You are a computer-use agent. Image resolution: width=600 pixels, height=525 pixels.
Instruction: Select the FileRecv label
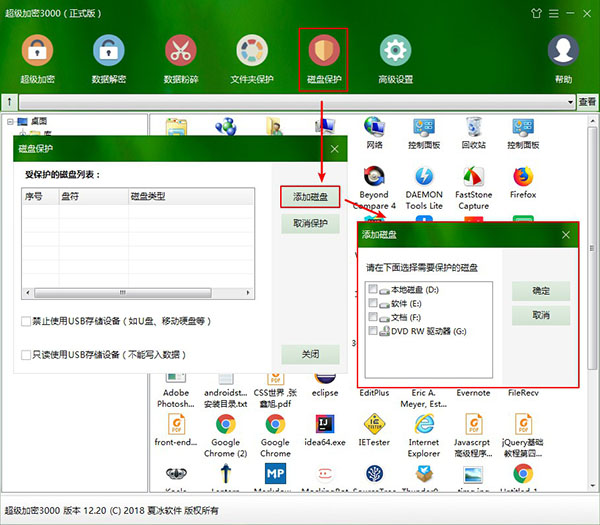[x=523, y=393]
